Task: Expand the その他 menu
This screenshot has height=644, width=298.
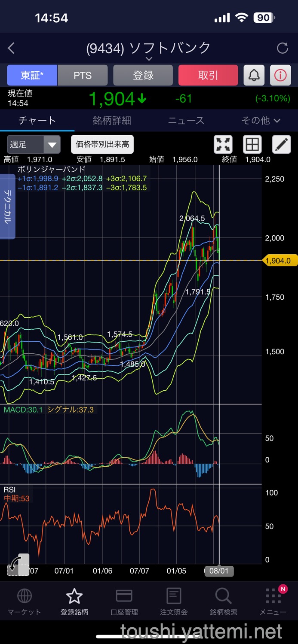Action: click(261, 121)
